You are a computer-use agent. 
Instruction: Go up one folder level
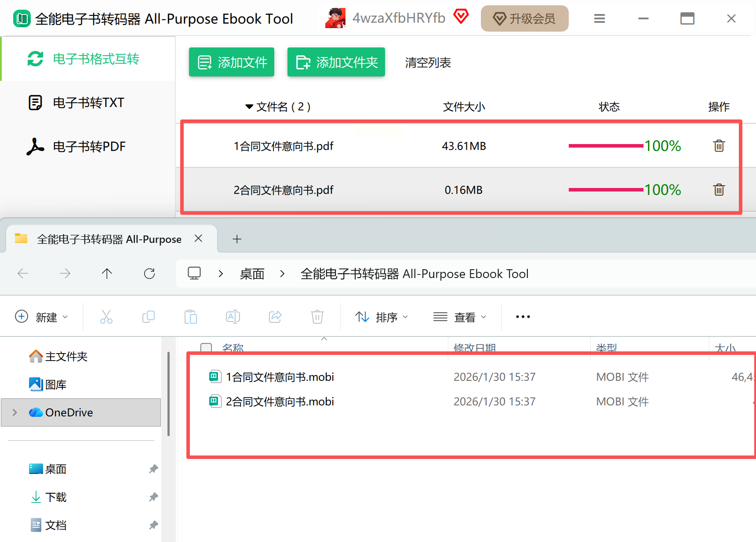pos(107,274)
